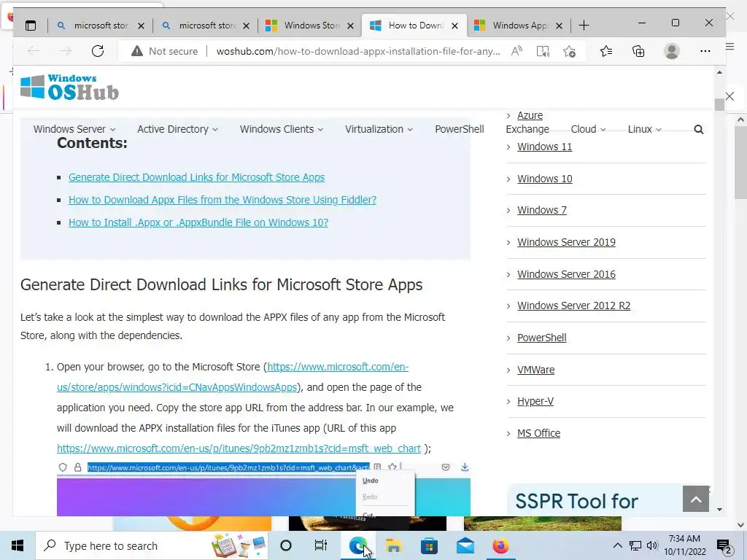747x560 pixels.
Task: Click the address bar URL field
Action: pyautogui.click(x=358, y=51)
